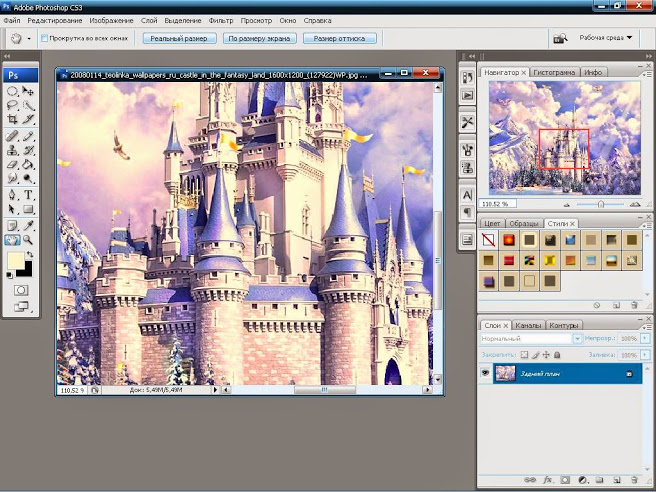Select the Lasso tool
Viewport: 656px width, 492px height.
coord(13,105)
